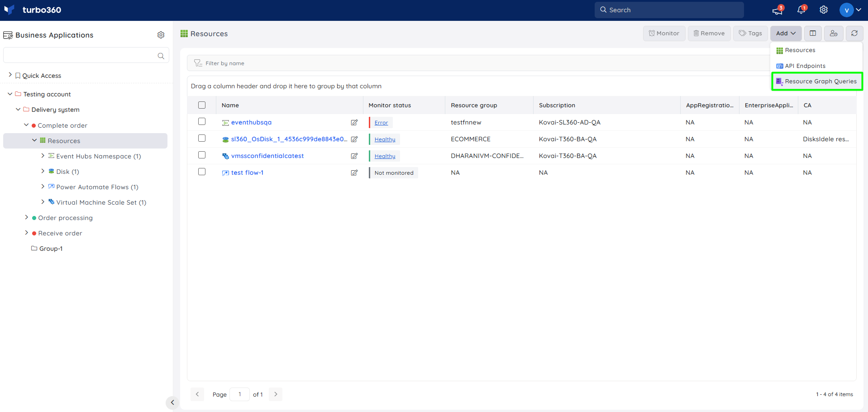Click the column chooser icon button

pos(813,33)
